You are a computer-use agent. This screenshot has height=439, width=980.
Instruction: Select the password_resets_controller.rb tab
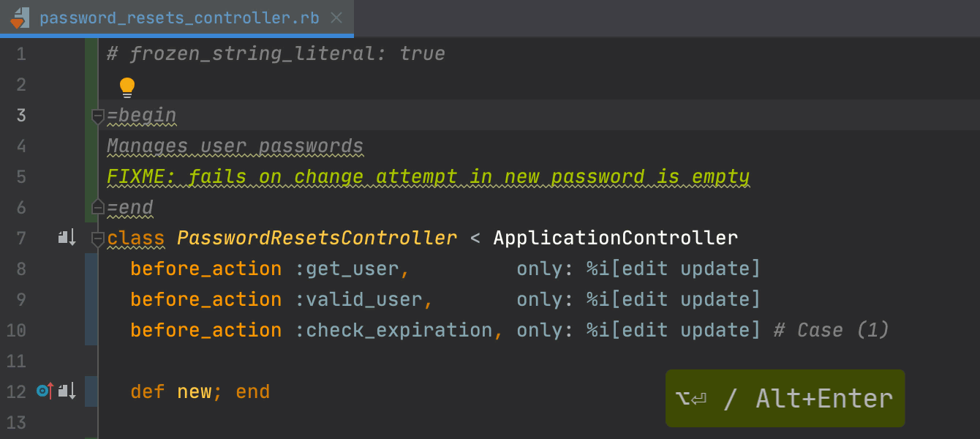[178, 18]
